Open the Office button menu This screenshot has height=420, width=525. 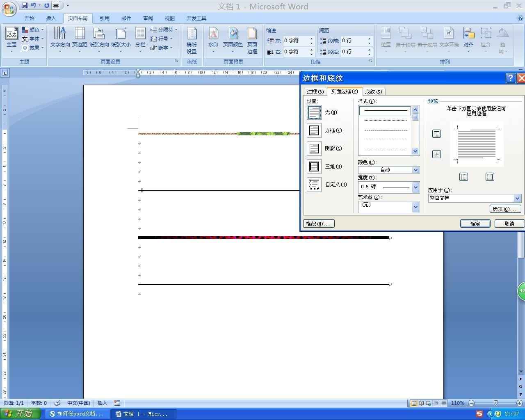click(x=9, y=9)
